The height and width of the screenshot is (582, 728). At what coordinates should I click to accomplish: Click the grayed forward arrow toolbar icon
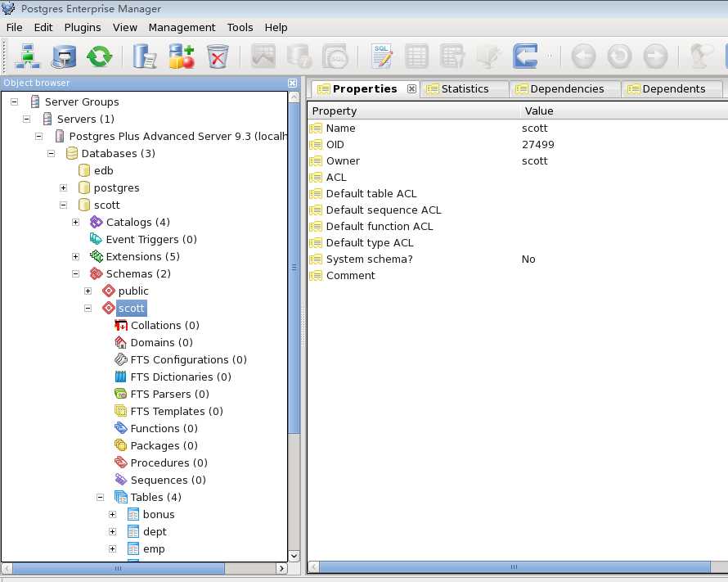pyautogui.click(x=655, y=56)
